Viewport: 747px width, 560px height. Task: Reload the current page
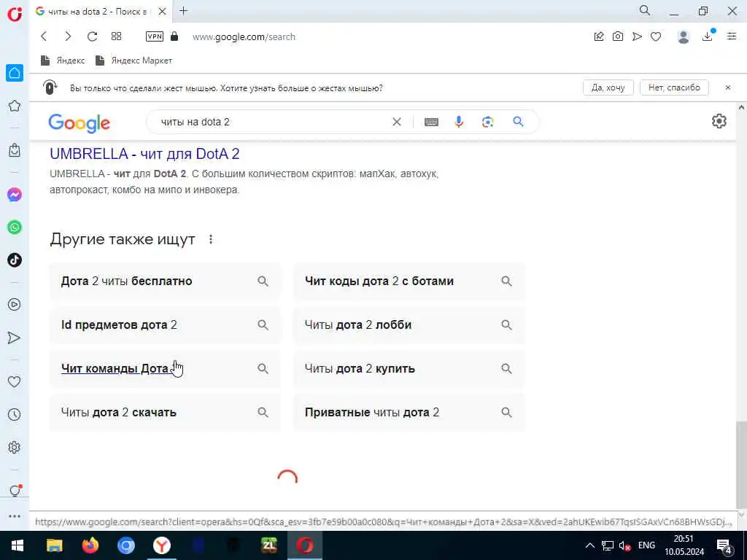point(92,36)
